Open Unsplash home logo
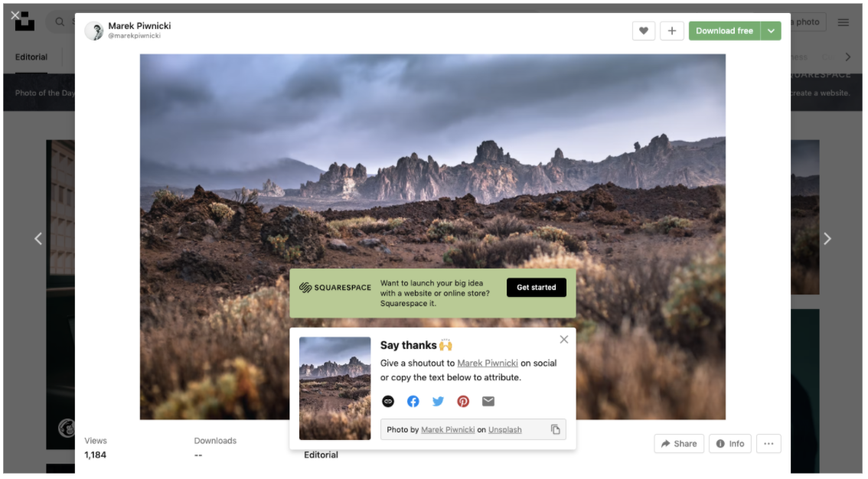 click(25, 21)
